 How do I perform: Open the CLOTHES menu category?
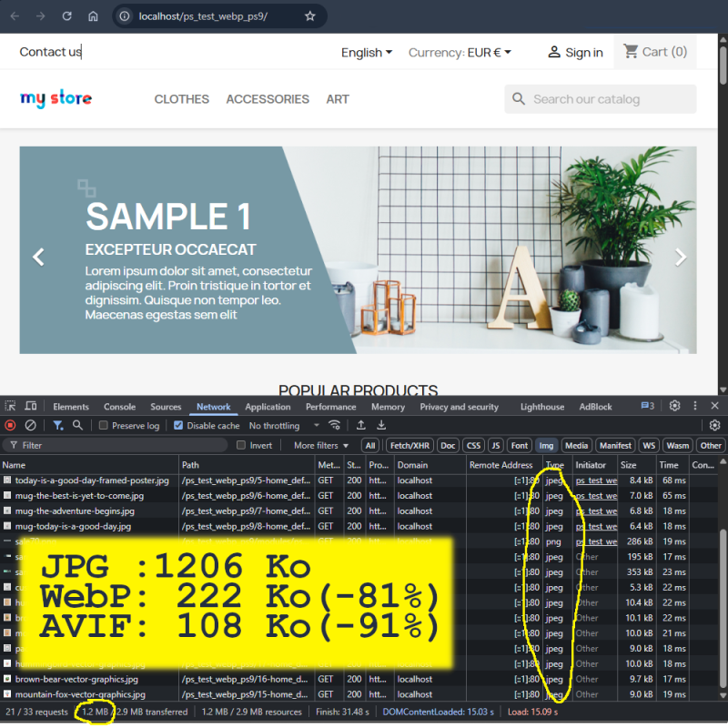coord(181,99)
